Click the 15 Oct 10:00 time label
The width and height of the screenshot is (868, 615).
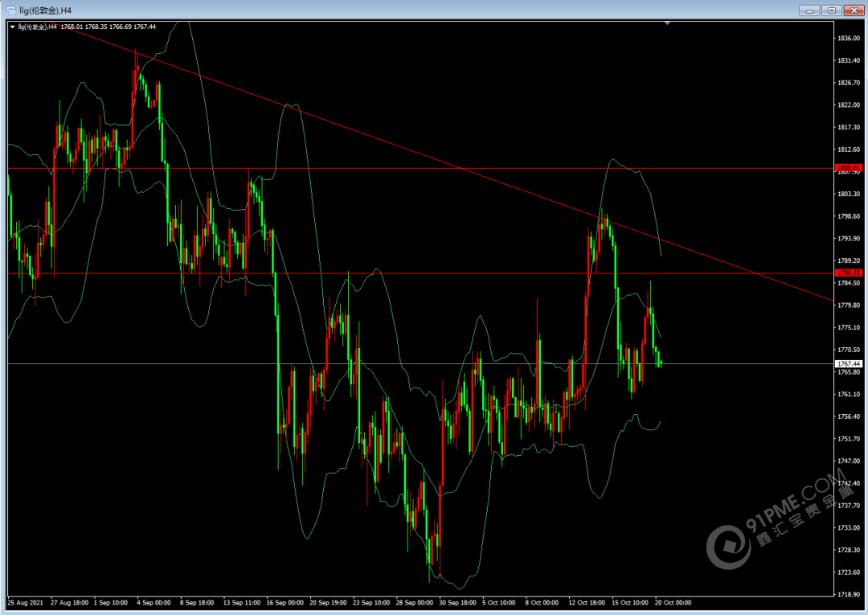[630, 602]
